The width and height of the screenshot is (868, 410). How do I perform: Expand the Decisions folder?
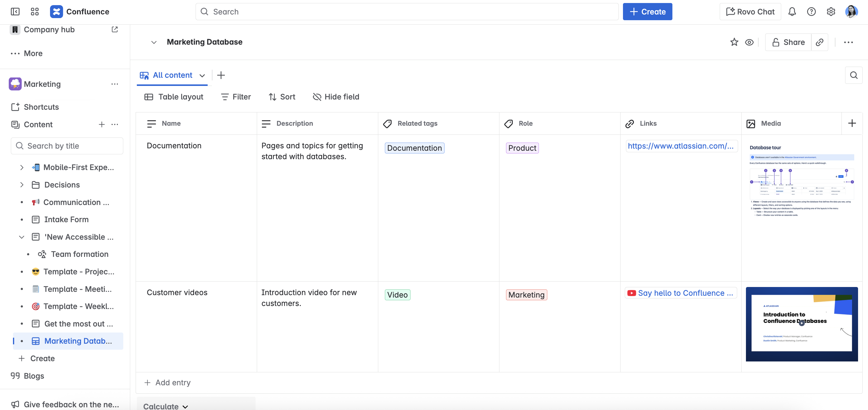(22, 185)
